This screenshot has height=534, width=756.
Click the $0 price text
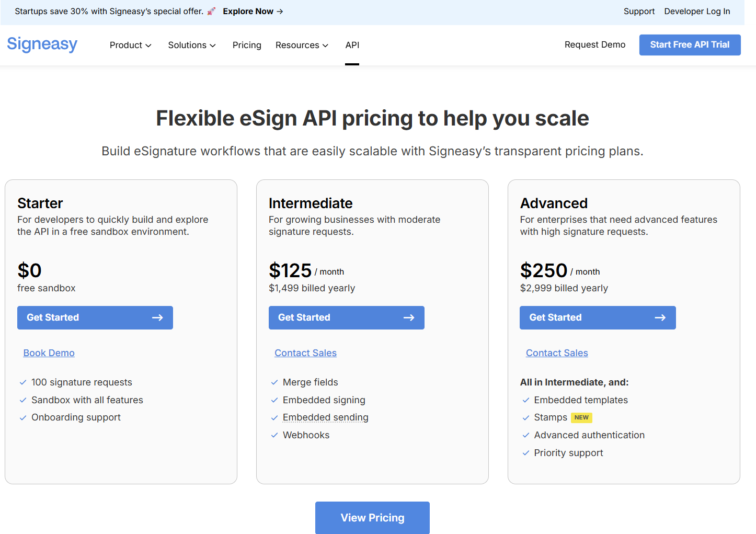(x=29, y=270)
